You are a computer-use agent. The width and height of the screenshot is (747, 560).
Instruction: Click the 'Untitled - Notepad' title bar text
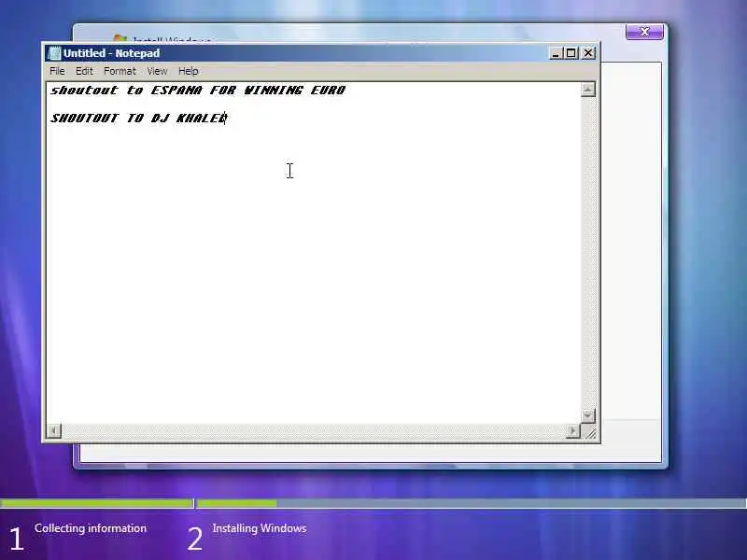tap(111, 53)
